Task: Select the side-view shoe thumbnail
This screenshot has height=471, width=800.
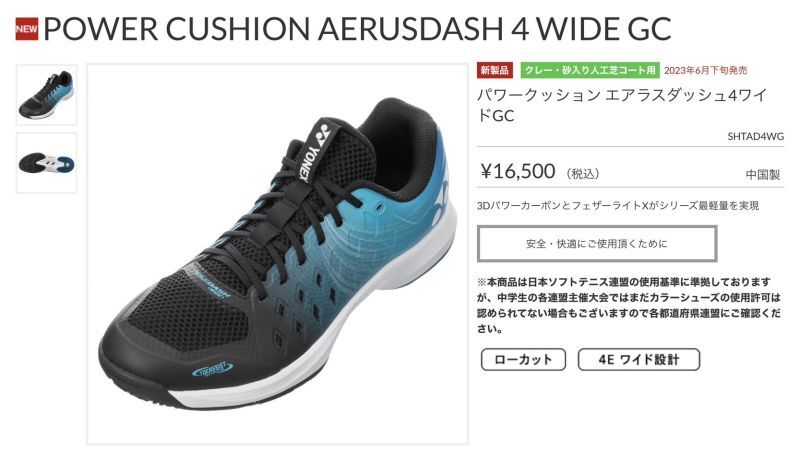Action: (46, 95)
